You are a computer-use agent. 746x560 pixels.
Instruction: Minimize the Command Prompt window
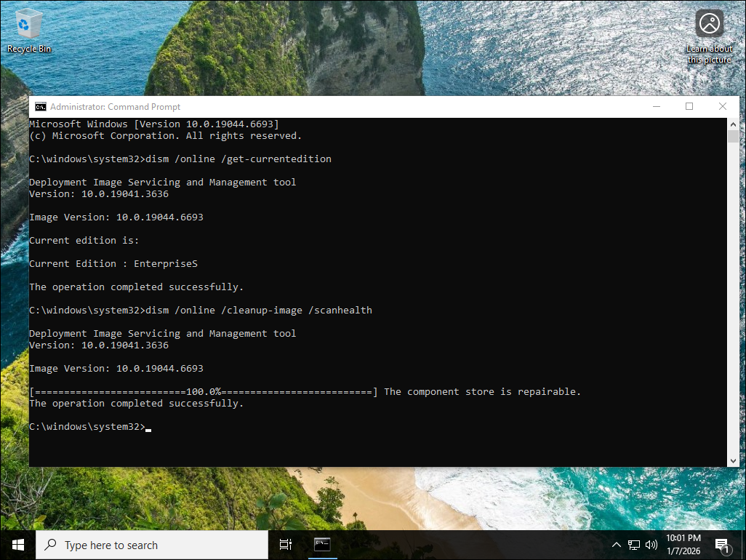click(657, 107)
